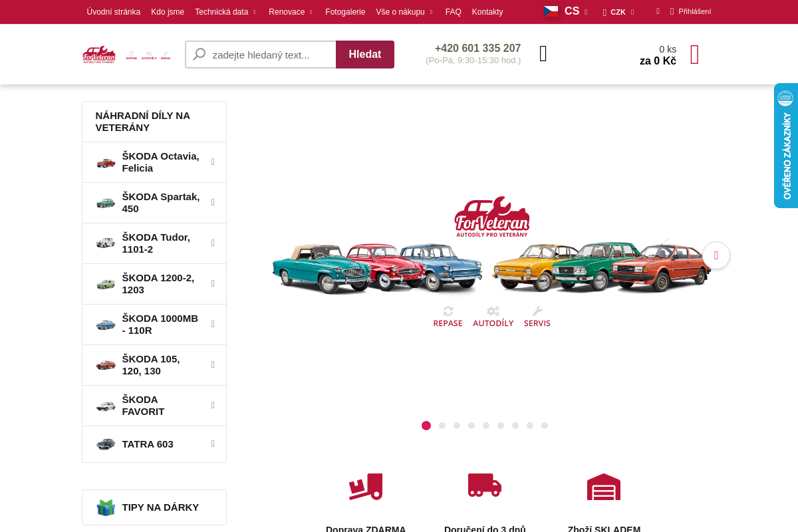The image size is (798, 532).
Task: Click the Czech flag icon
Action: click(x=551, y=11)
